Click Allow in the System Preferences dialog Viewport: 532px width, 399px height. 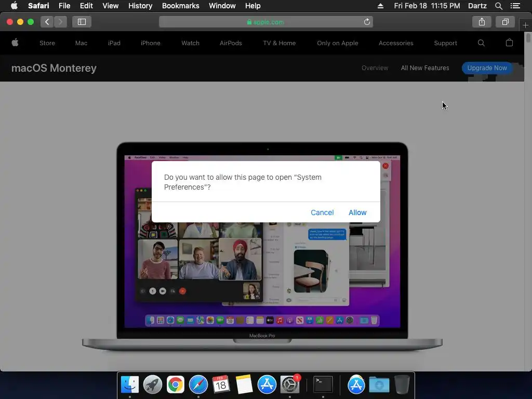tap(357, 212)
